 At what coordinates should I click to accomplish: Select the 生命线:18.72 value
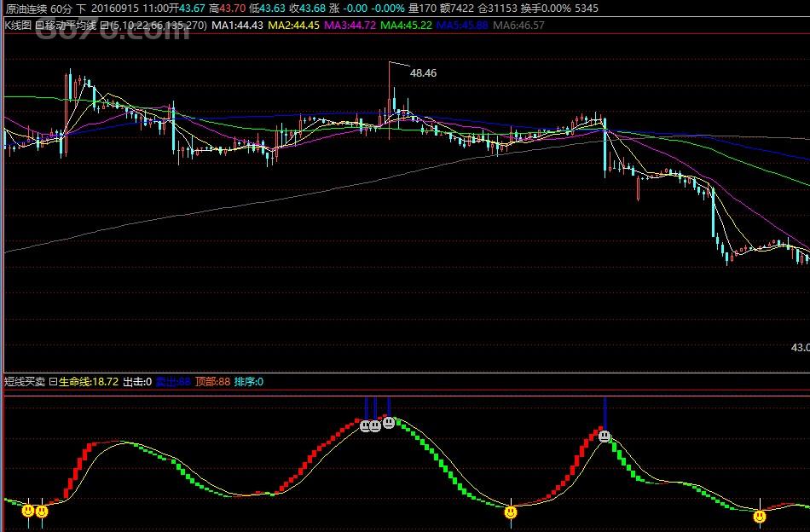[x=89, y=382]
